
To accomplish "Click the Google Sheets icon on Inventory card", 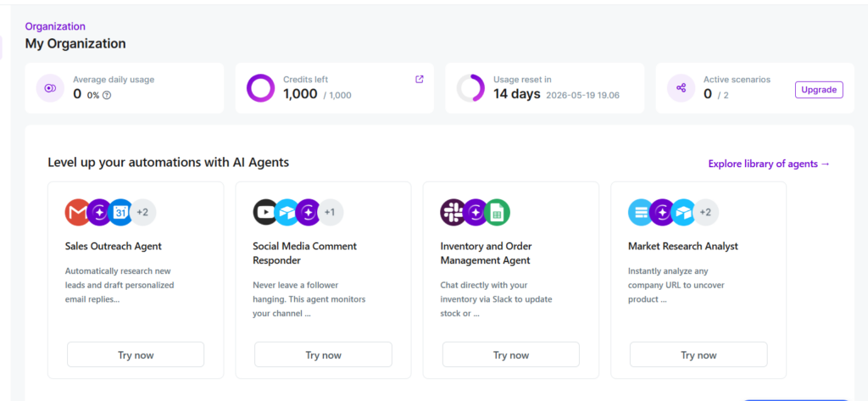I will pyautogui.click(x=497, y=212).
